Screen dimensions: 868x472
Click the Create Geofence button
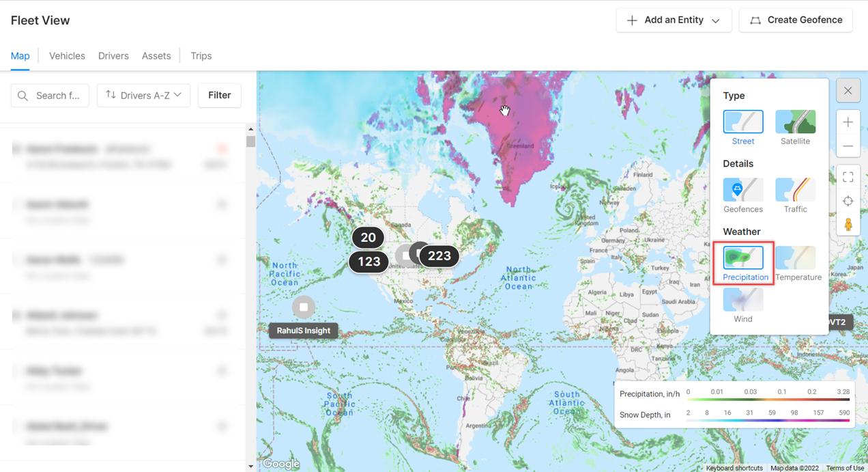[796, 20]
